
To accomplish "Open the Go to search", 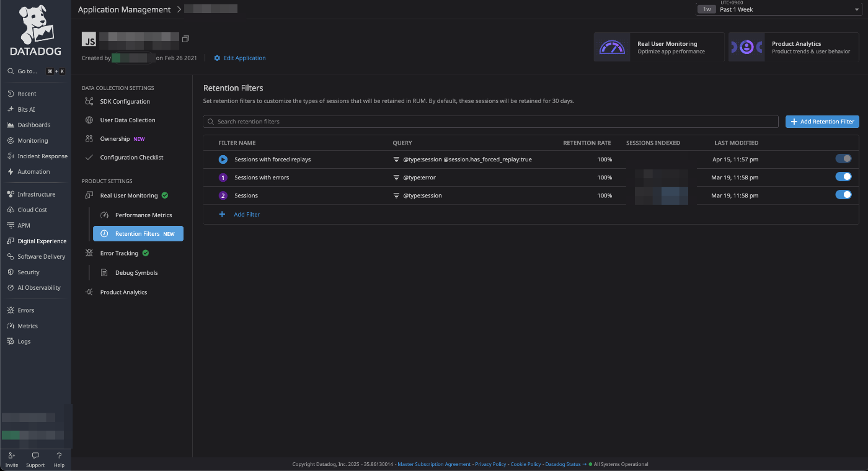I will click(35, 71).
